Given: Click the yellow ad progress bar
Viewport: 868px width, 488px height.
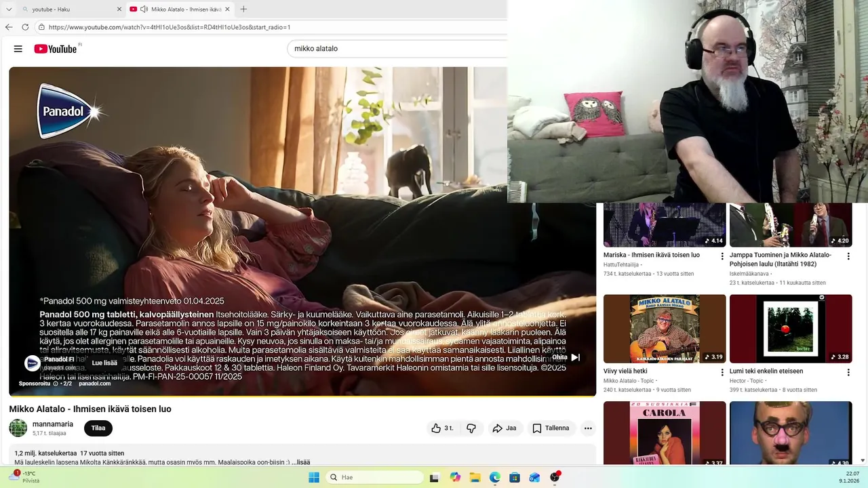Looking at the screenshot, I should coord(302,395).
